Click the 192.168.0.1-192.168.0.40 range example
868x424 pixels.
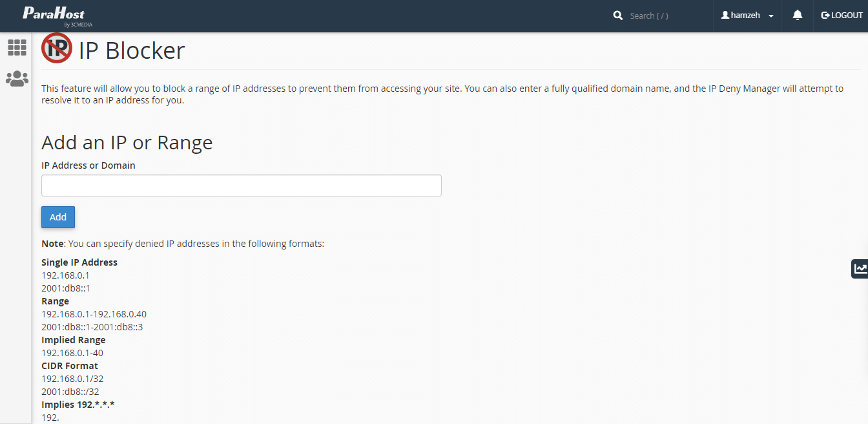[94, 314]
